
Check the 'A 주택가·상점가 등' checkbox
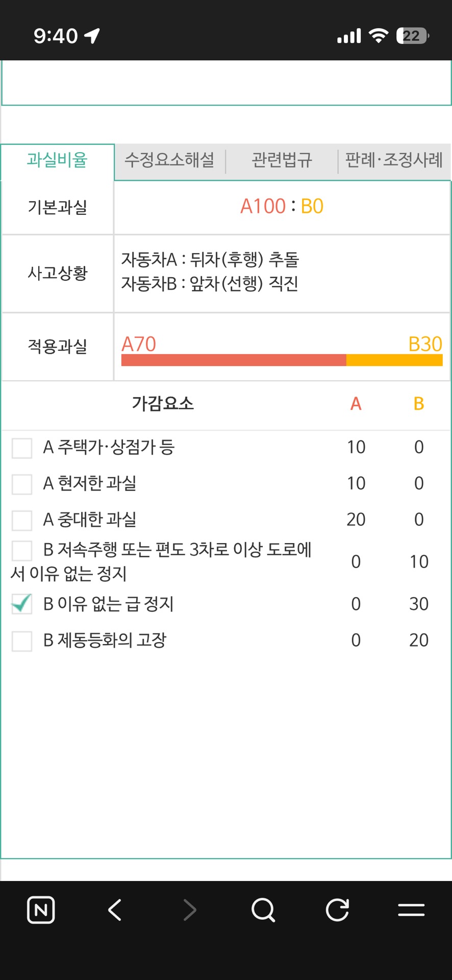[x=22, y=448]
